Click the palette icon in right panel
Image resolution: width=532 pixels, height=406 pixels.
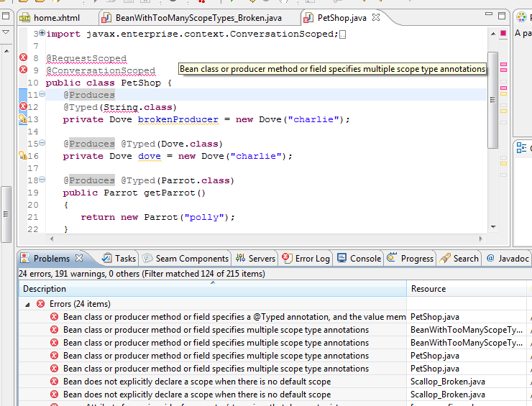pyautogui.click(x=520, y=17)
